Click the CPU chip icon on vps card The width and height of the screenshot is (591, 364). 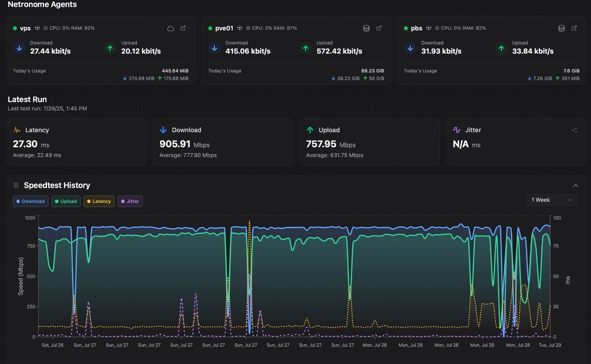pos(46,29)
